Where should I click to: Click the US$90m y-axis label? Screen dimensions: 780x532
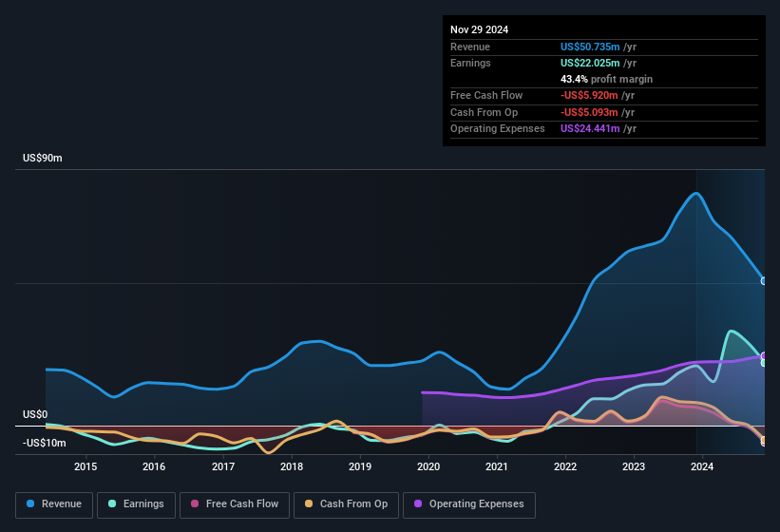coord(43,158)
